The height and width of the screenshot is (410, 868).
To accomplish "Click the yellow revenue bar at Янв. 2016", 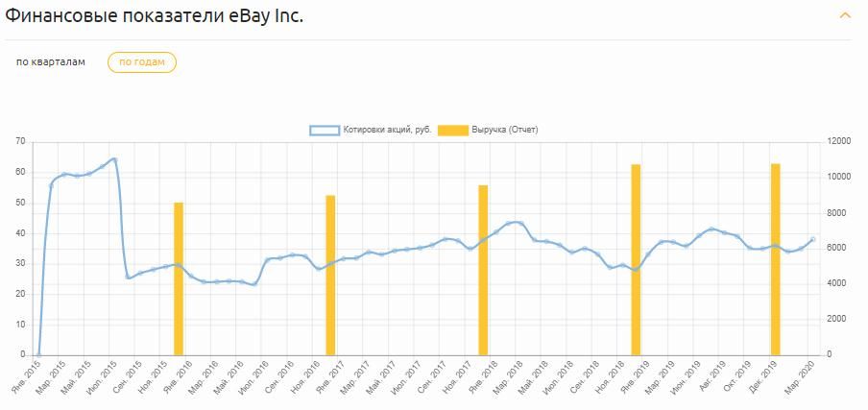I will click(x=179, y=278).
